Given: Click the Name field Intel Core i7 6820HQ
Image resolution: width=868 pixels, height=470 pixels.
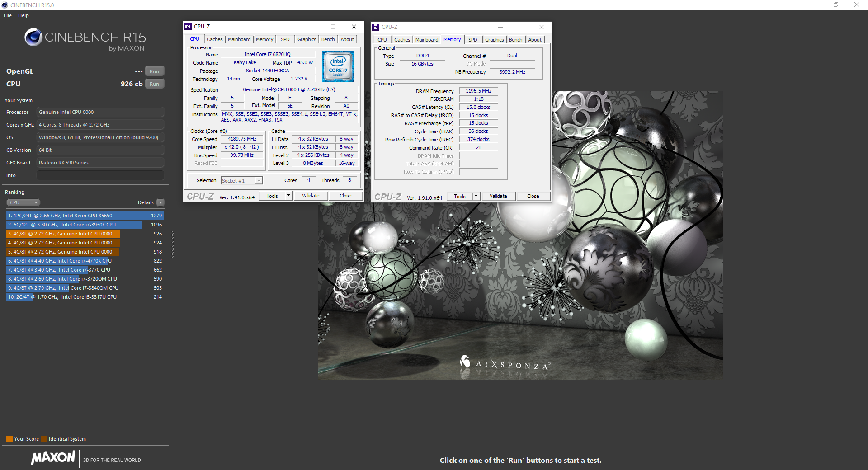Looking at the screenshot, I should click(x=268, y=54).
